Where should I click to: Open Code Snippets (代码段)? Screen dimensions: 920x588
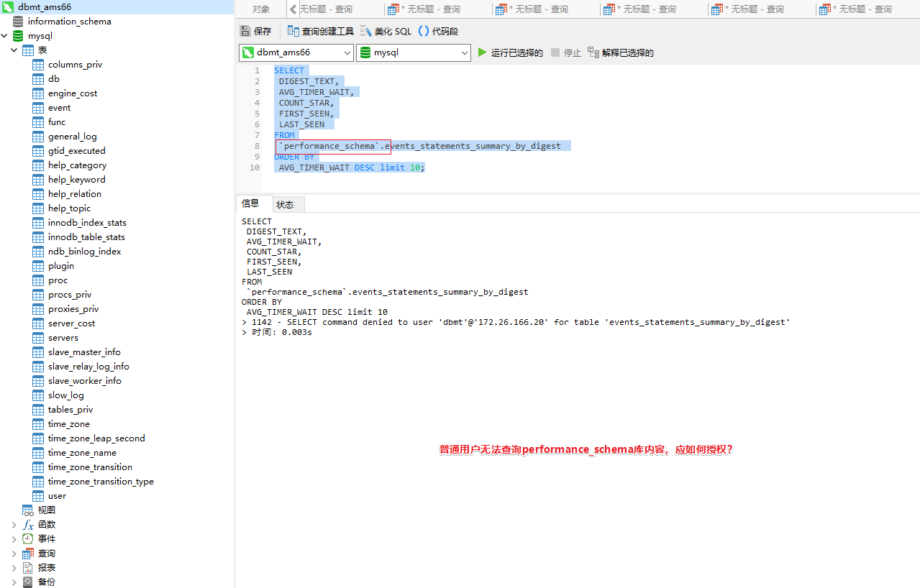pos(438,31)
